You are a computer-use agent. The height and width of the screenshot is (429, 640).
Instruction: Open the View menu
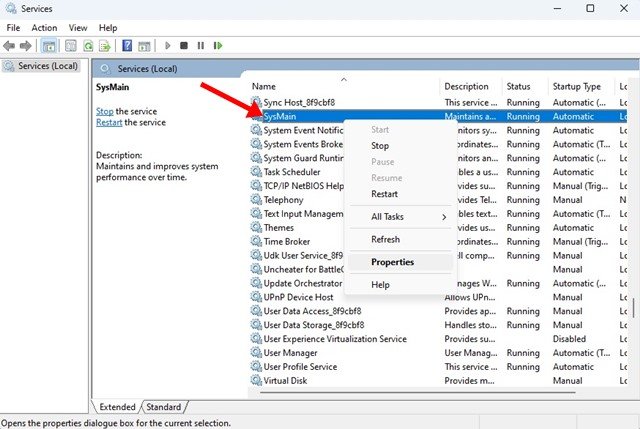(x=78, y=28)
